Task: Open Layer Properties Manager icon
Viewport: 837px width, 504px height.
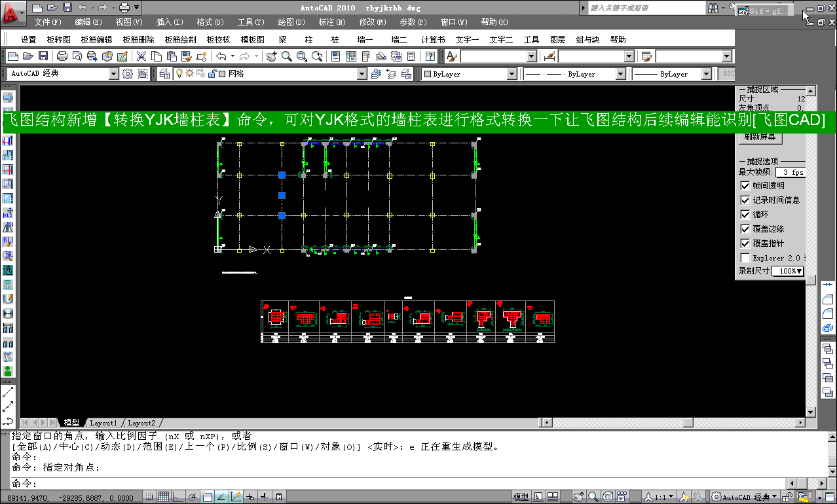Action: point(164,74)
